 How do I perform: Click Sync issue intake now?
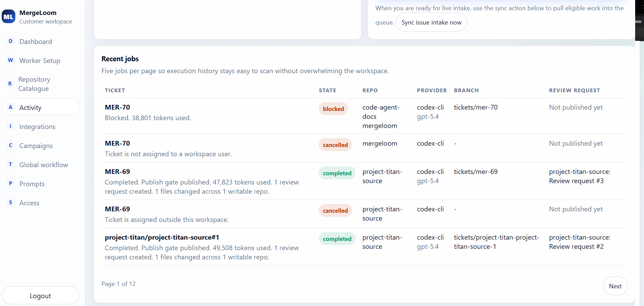[x=431, y=22]
